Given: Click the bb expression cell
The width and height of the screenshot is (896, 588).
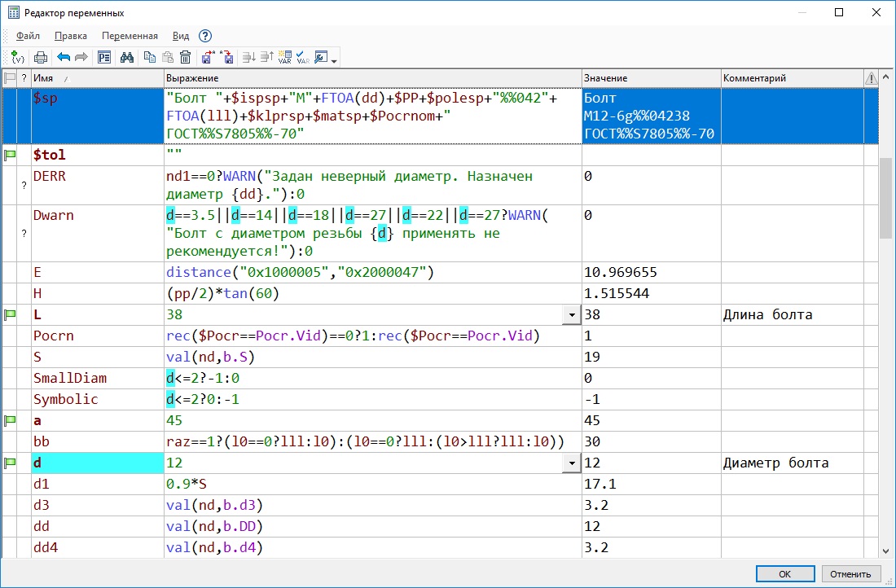Looking at the screenshot, I should (x=372, y=441).
